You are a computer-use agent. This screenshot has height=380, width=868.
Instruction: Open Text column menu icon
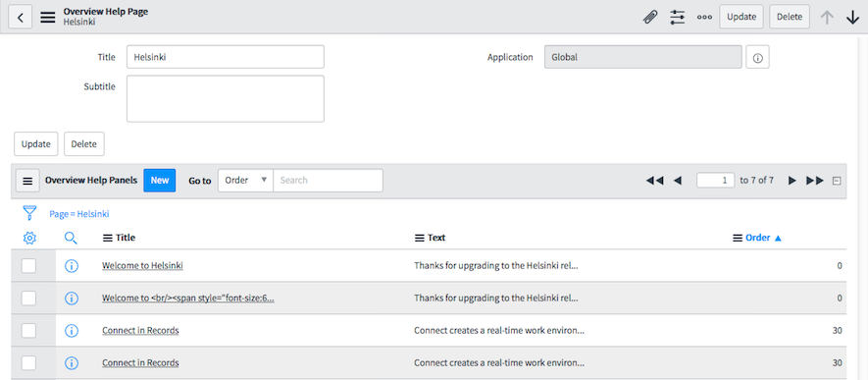(x=420, y=238)
